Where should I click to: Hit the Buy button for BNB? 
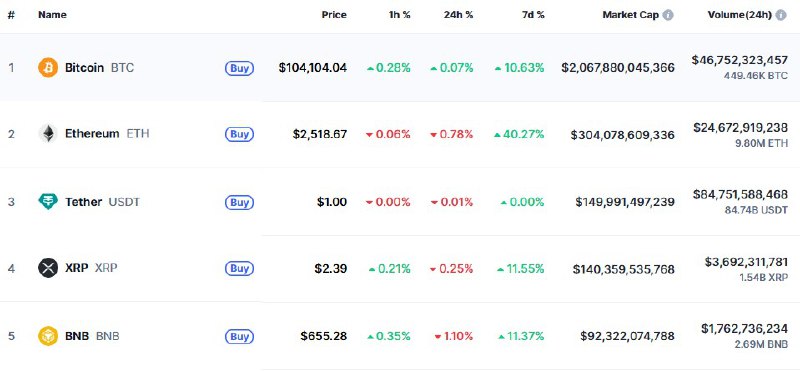[239, 336]
